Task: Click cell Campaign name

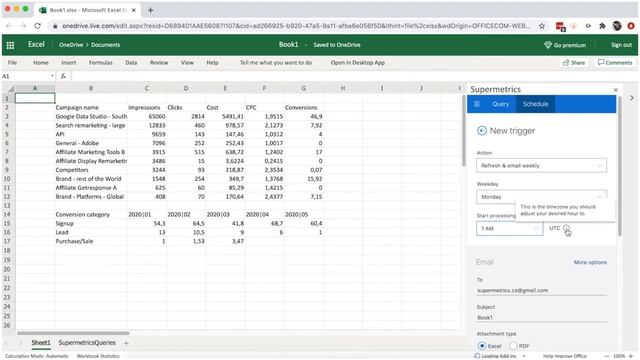Action: 91,108
